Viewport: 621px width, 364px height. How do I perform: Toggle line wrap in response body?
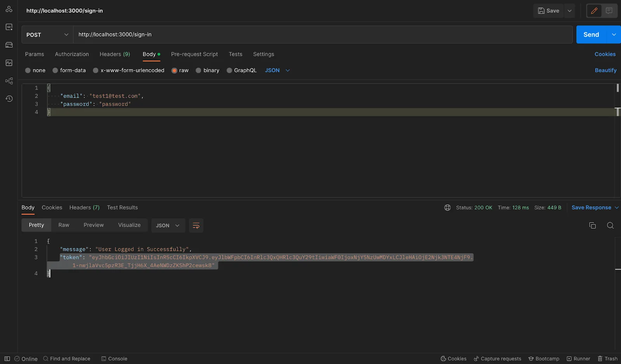[x=196, y=225]
